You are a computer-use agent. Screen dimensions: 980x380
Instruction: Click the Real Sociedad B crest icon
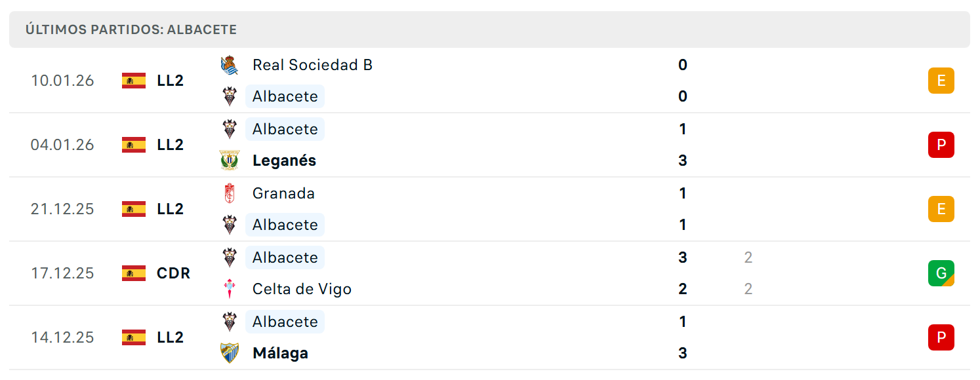pos(230,65)
